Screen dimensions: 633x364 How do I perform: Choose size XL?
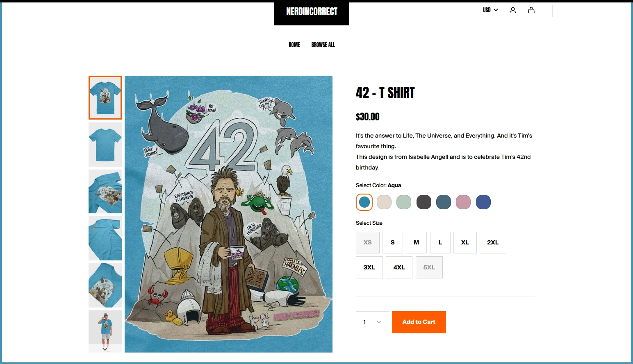pyautogui.click(x=465, y=242)
